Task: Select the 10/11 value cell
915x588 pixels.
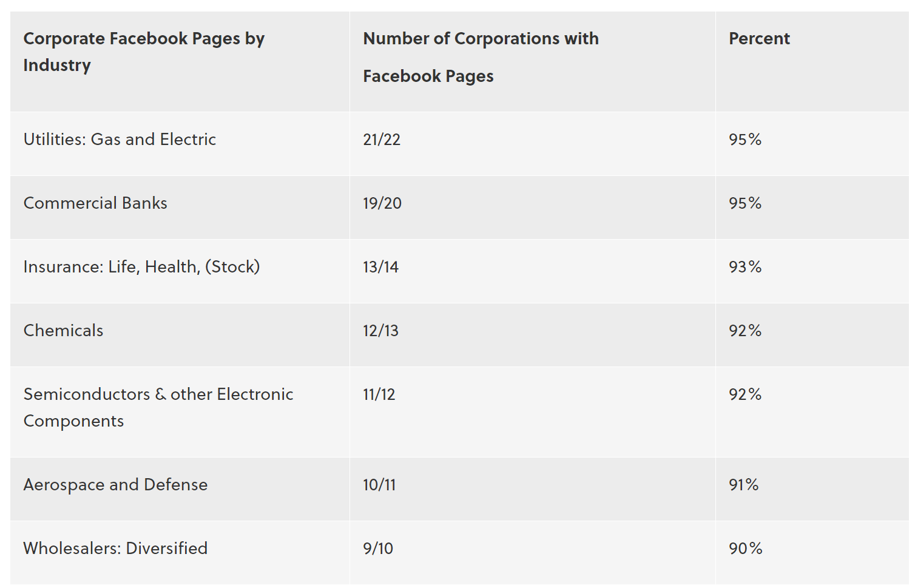Action: point(379,485)
